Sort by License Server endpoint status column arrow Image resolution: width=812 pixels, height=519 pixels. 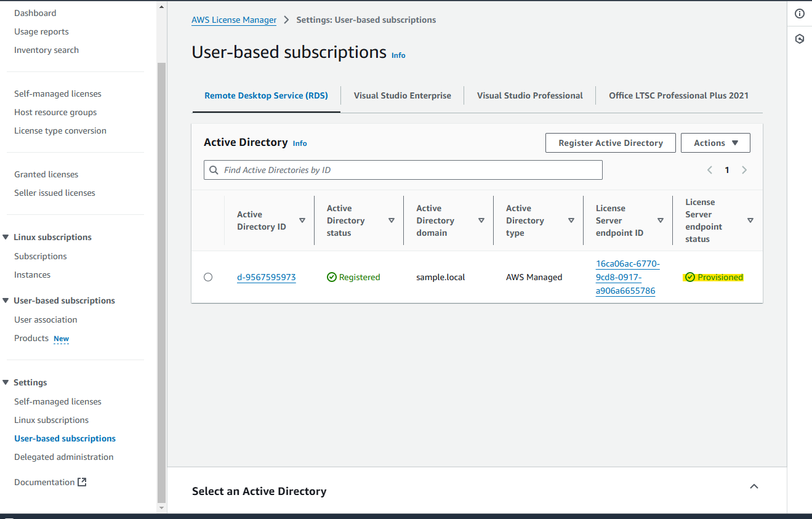tap(750, 220)
